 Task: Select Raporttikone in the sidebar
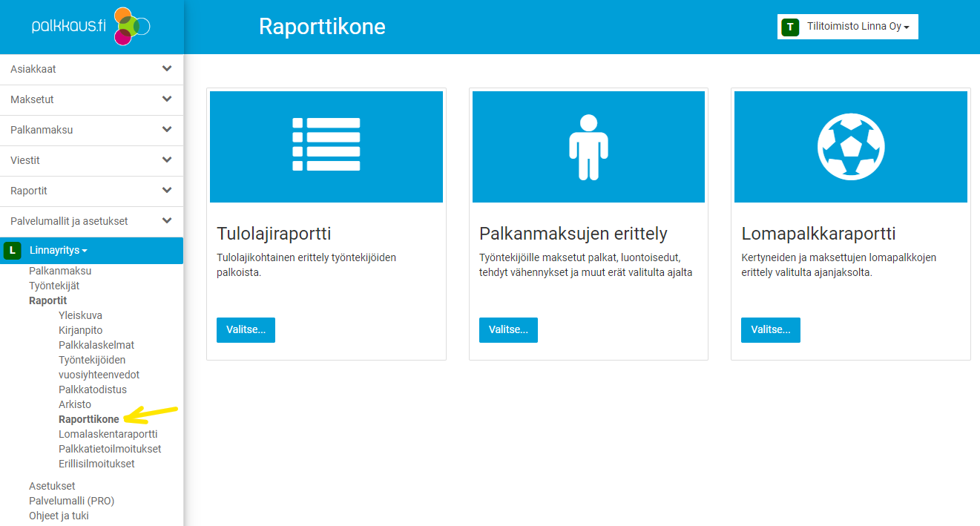[x=89, y=419]
